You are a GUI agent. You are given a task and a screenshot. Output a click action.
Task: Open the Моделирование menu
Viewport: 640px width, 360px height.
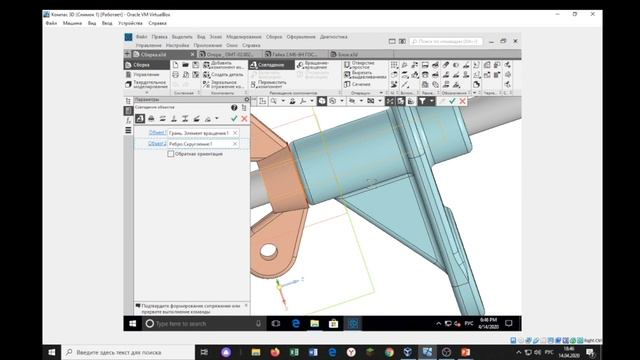244,37
